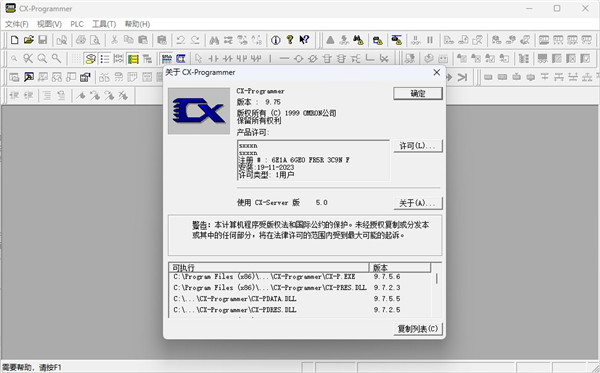
Task: Click the skip-to-end arrow icon right of the dialog
Action: tap(463, 77)
